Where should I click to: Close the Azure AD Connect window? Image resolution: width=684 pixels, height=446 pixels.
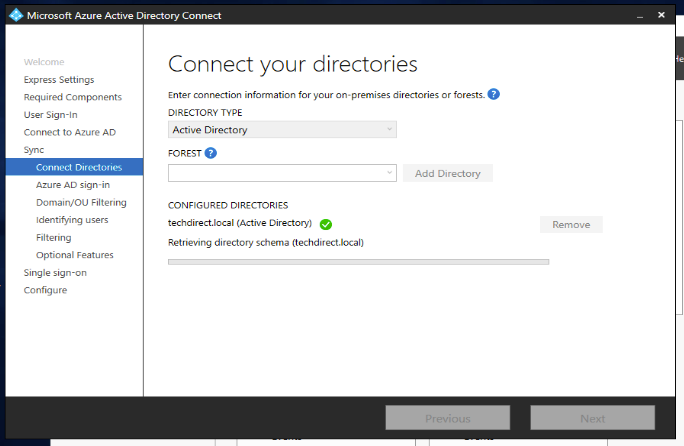661,15
